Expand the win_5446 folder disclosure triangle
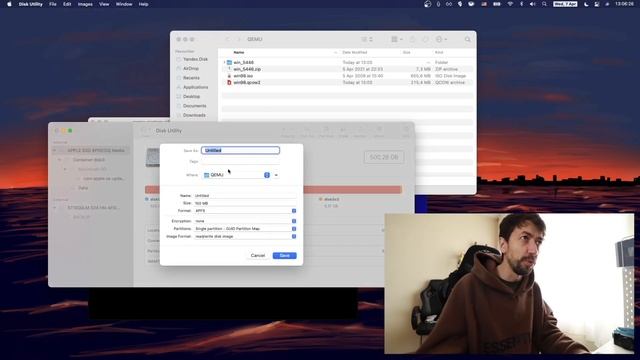The image size is (640, 360). click(224, 62)
